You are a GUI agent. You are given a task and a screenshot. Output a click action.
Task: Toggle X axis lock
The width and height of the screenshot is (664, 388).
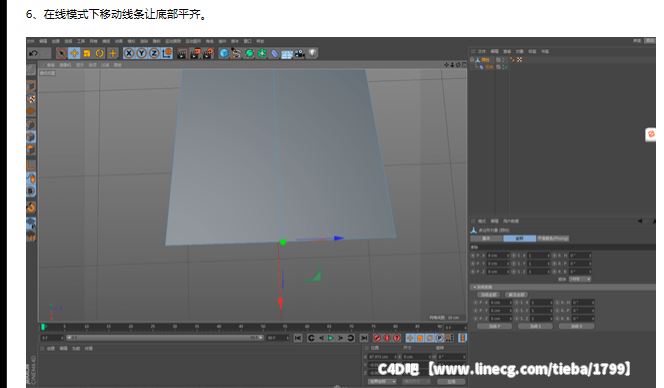pos(129,53)
